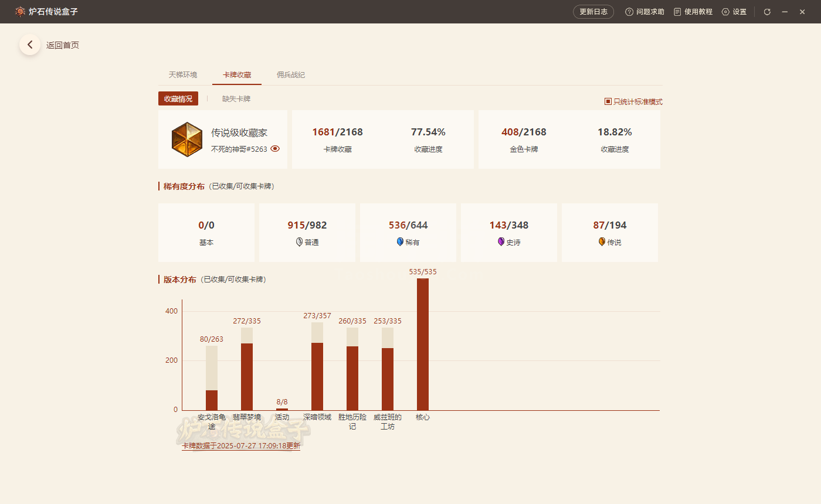Click the 80/263 chart label

[x=212, y=339]
